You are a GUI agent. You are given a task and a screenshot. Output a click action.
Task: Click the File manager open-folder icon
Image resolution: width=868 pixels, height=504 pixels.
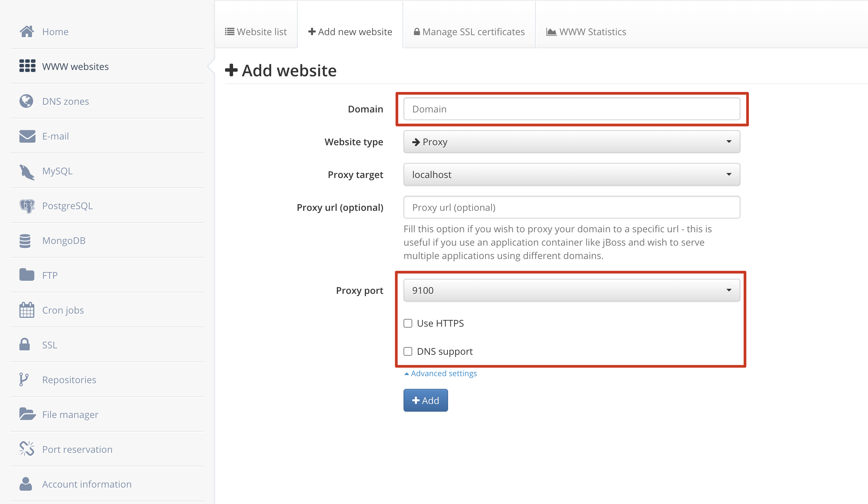coord(27,414)
